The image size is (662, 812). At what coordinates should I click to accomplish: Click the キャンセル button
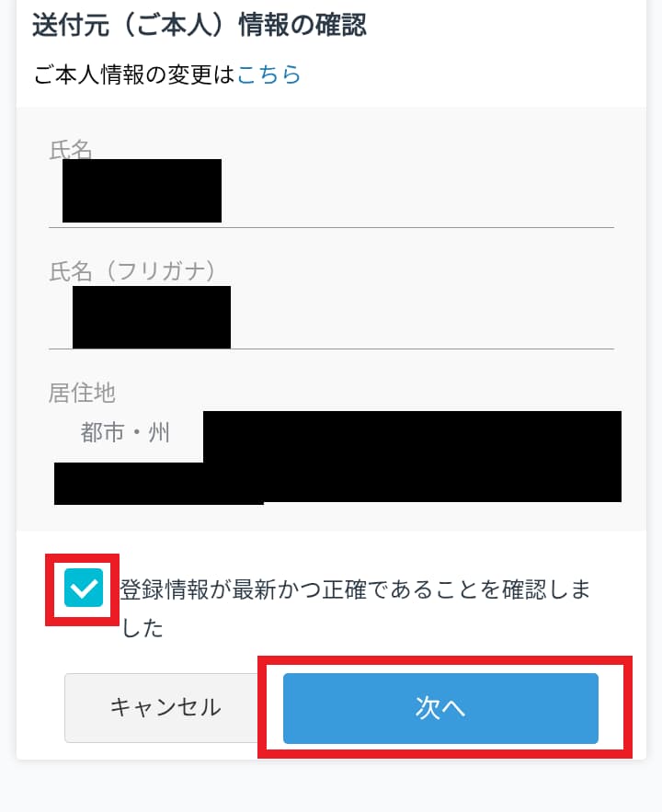165,708
